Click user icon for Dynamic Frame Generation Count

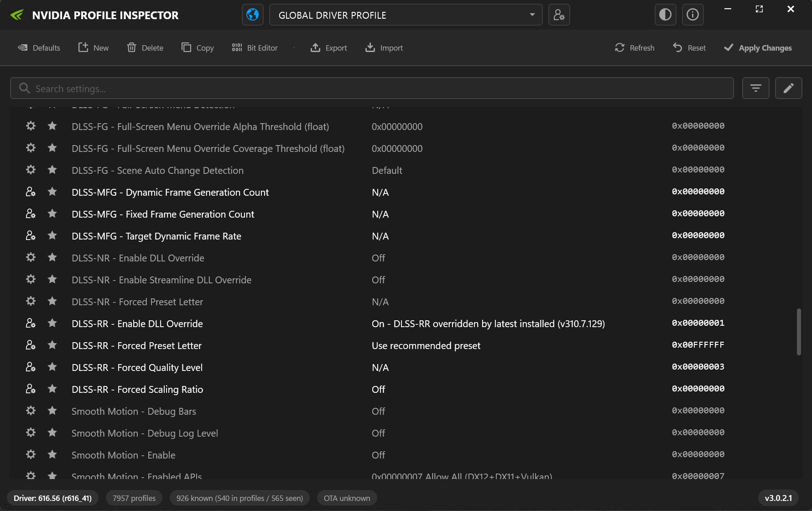[31, 192]
